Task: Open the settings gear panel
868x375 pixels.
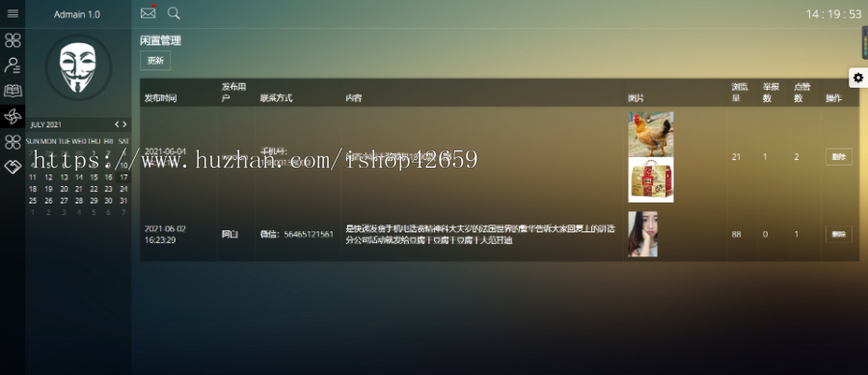Action: coord(858,78)
